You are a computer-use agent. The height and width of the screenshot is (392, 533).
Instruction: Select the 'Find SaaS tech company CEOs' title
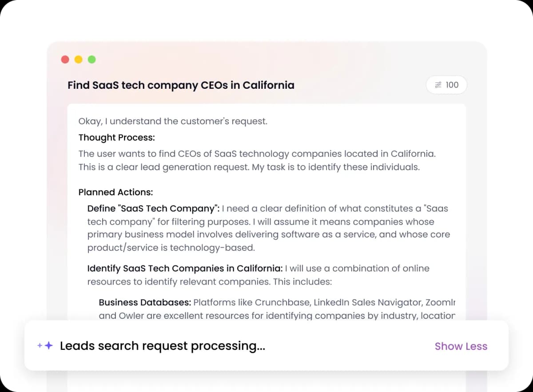tap(181, 85)
